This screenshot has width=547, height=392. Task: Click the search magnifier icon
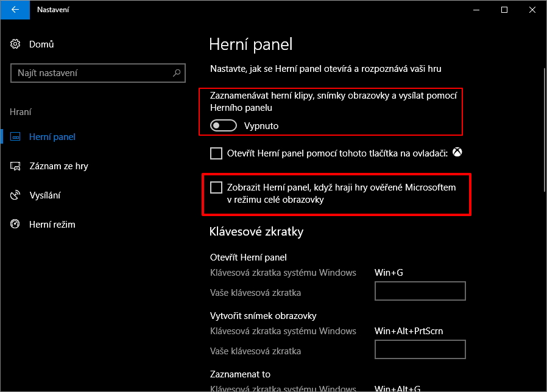point(177,73)
